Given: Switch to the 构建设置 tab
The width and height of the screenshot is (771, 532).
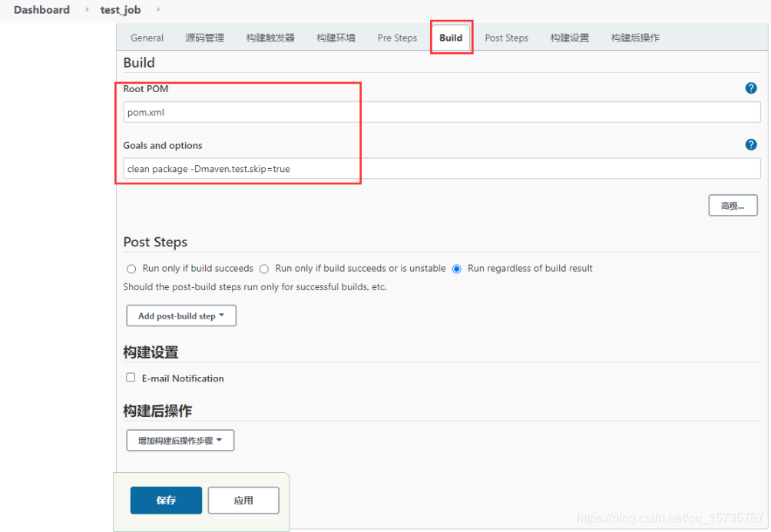Looking at the screenshot, I should (x=569, y=38).
